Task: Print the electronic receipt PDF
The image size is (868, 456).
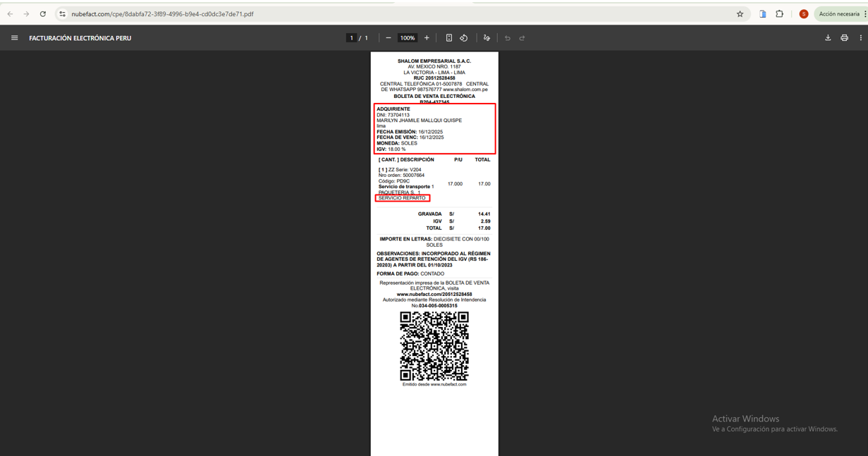Action: click(844, 38)
